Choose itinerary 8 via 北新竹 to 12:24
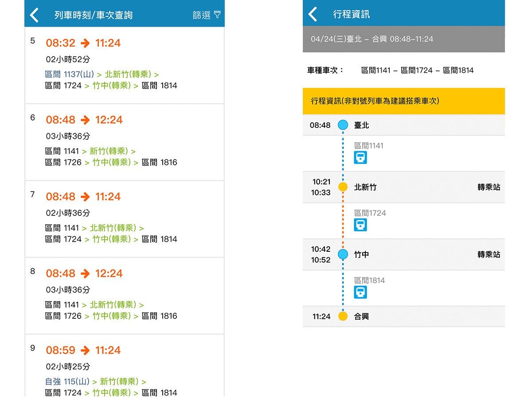 (x=124, y=295)
